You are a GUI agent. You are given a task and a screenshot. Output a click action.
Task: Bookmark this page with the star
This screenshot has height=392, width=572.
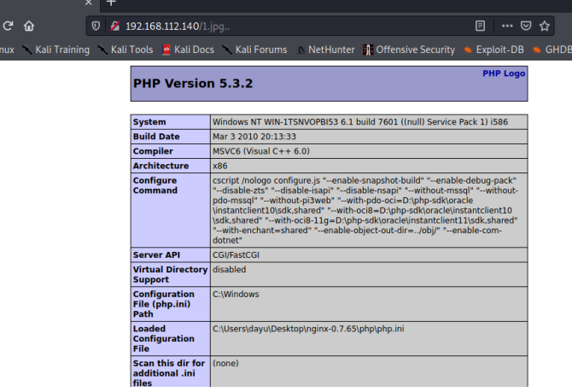coord(545,26)
